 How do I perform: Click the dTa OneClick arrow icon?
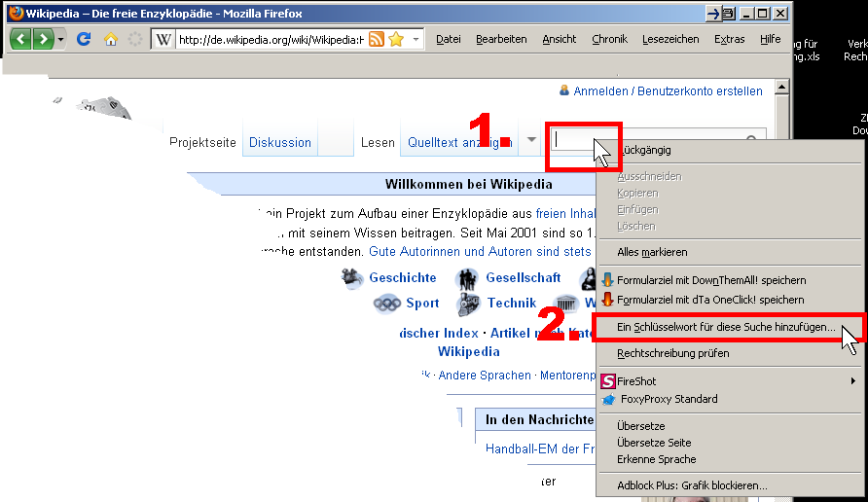[x=608, y=300]
